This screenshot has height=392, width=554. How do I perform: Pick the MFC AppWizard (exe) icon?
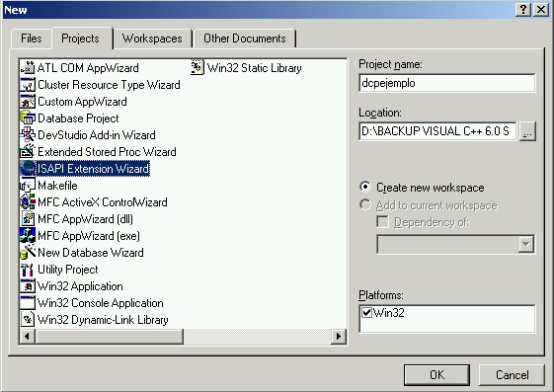(28, 236)
